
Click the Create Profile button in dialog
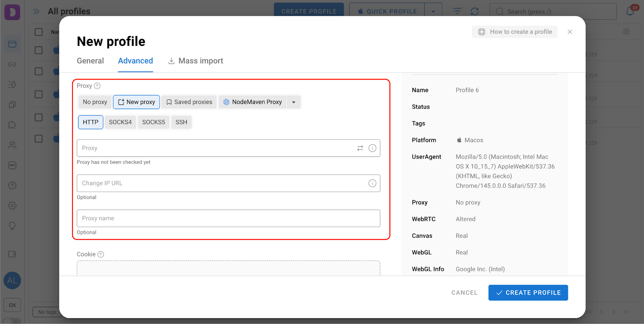528,293
